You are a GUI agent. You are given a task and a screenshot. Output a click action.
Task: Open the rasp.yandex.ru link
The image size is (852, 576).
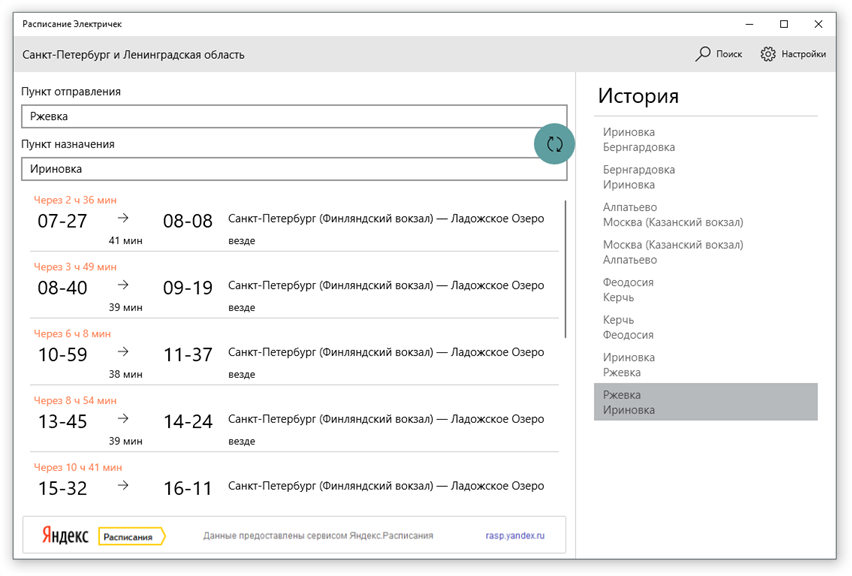515,536
